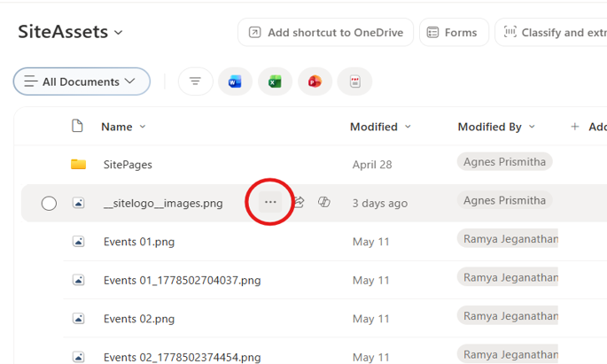Open the __sitelogo__images.png file
The image size is (607, 364).
pos(163,203)
